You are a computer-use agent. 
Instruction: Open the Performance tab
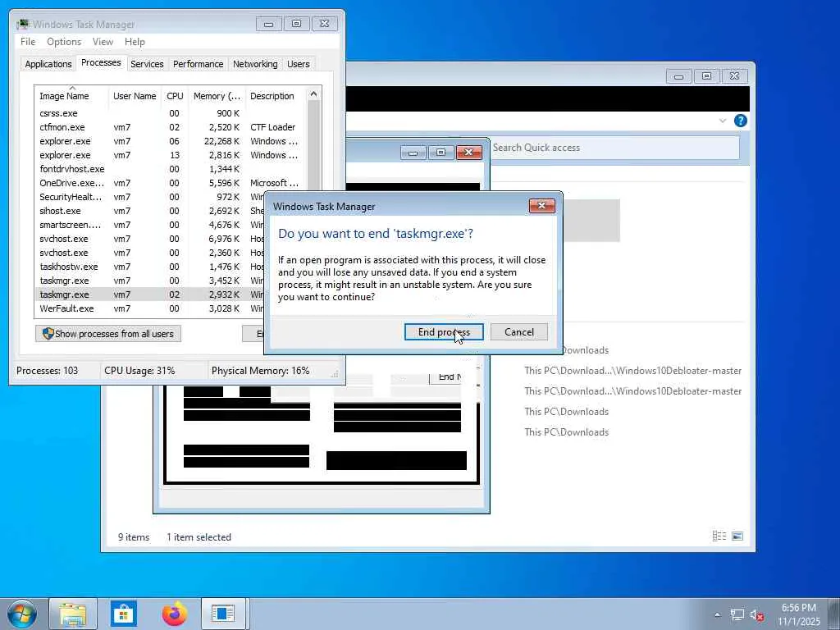[x=198, y=64]
